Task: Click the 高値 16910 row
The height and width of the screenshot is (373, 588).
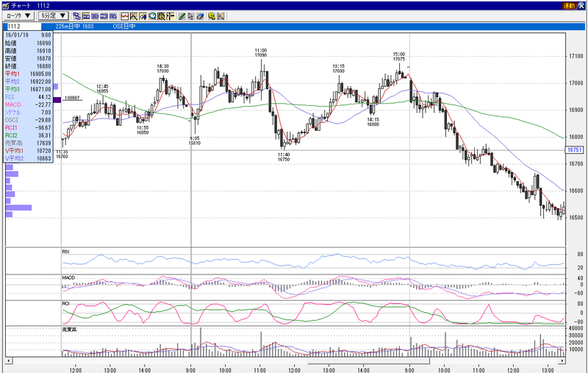Action: click(x=28, y=51)
